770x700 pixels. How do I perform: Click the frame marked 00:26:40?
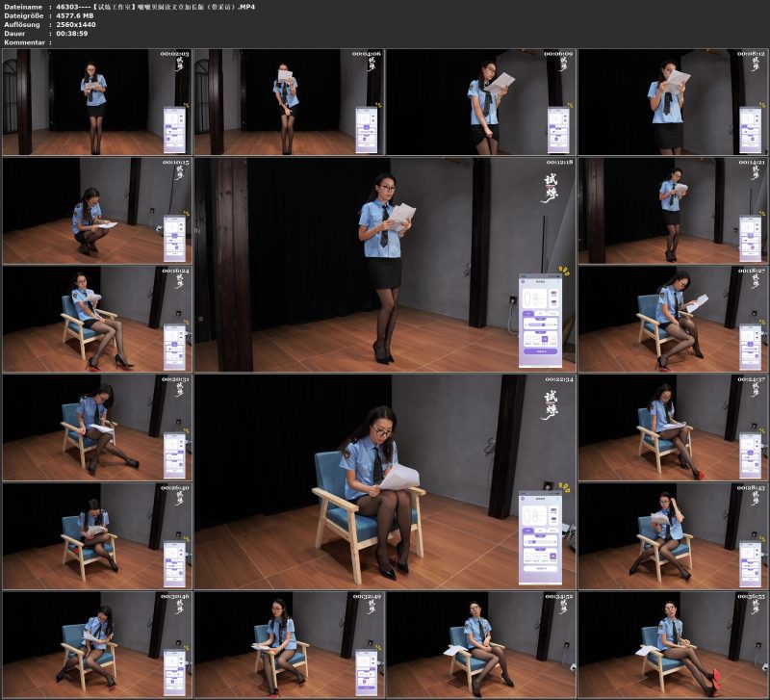96,535
